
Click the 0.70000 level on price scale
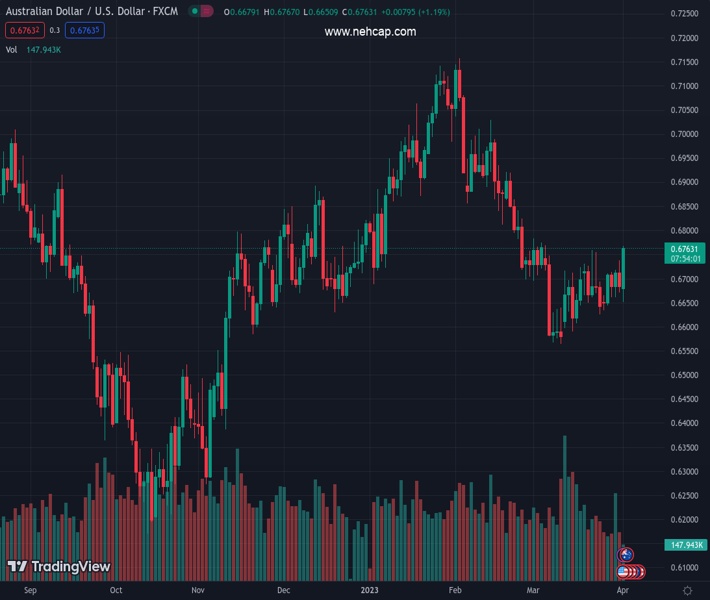click(x=685, y=134)
